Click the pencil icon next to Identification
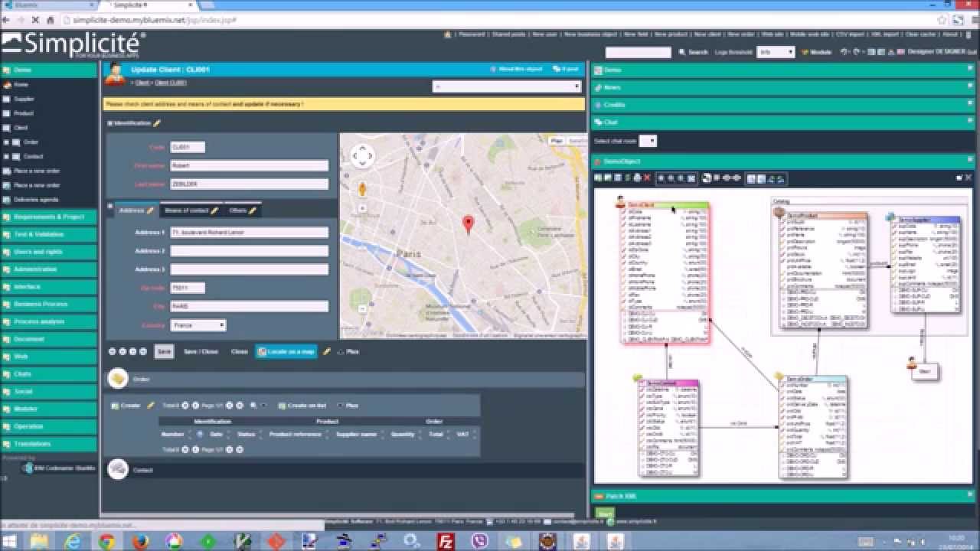This screenshot has height=551, width=980. pos(157,122)
